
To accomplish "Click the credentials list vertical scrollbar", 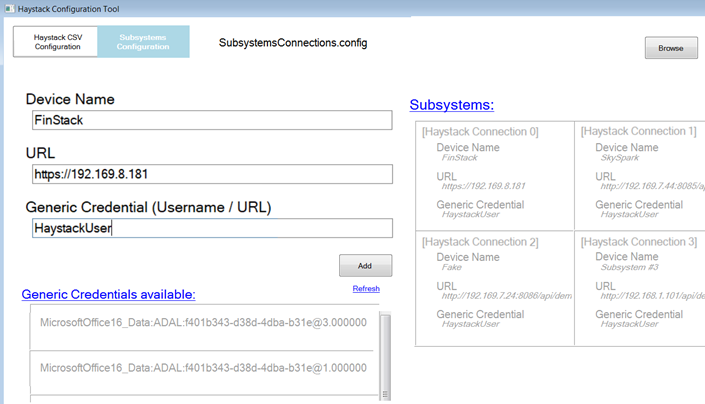I will [385, 355].
